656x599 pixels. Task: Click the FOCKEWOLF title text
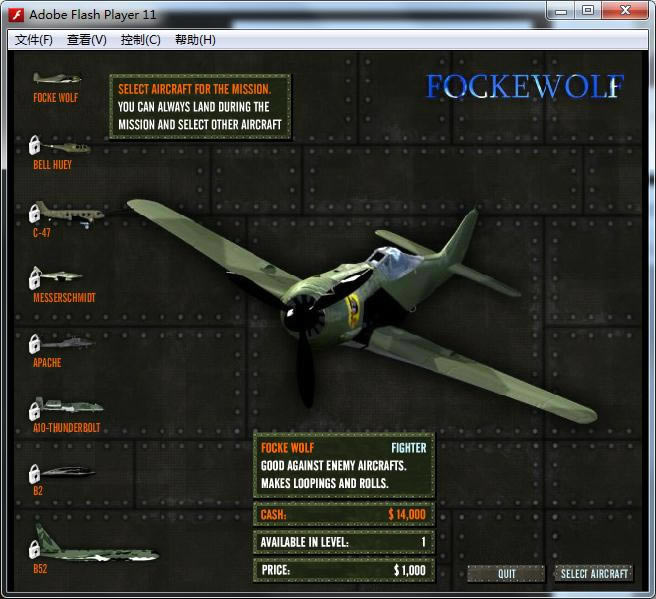tap(525, 87)
